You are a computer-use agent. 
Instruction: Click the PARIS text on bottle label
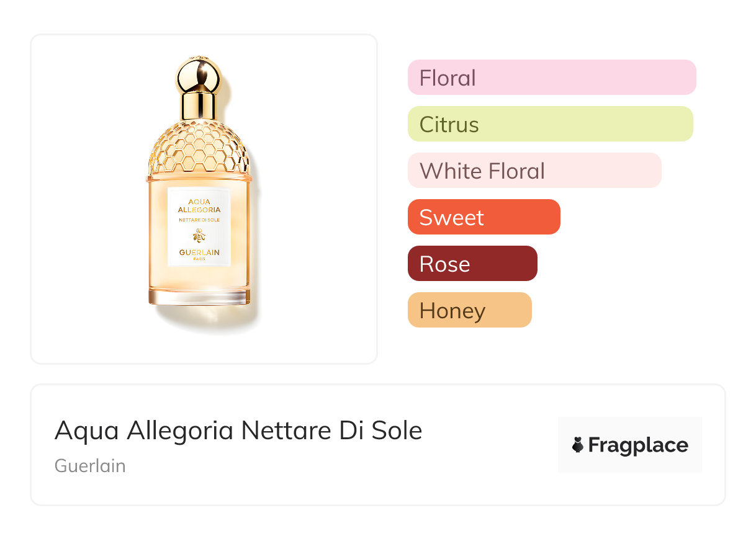[199, 259]
